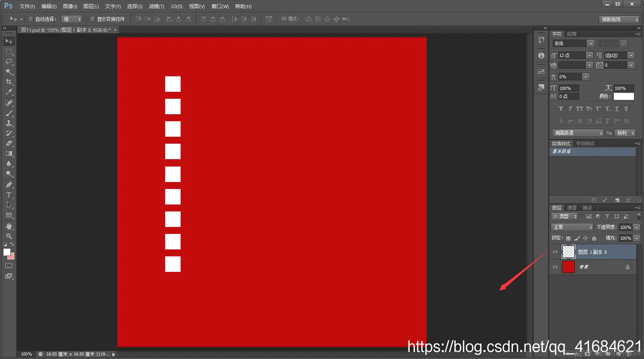Open the 排版规则 workspace dropdown
This screenshot has height=359, width=644.
coord(619,19)
